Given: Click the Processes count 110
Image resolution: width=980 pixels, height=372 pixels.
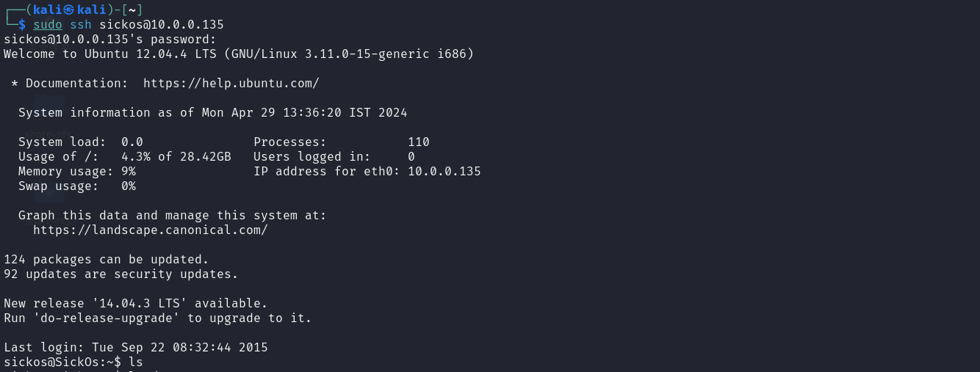Looking at the screenshot, I should 419,142.
